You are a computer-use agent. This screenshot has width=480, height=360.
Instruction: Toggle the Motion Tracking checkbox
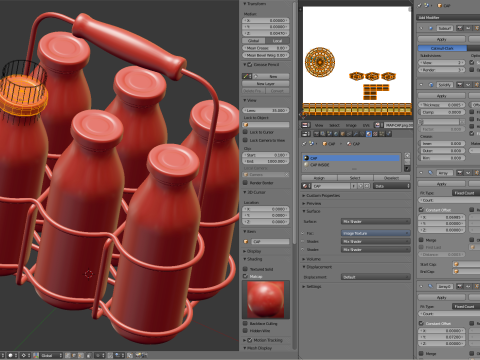pyautogui.click(x=250, y=340)
